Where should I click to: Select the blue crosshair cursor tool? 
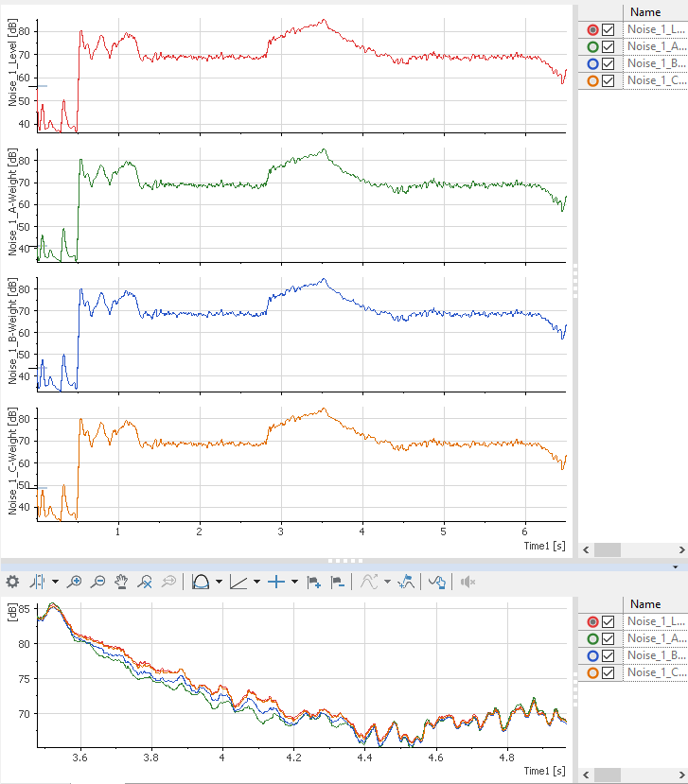pyautogui.click(x=276, y=582)
